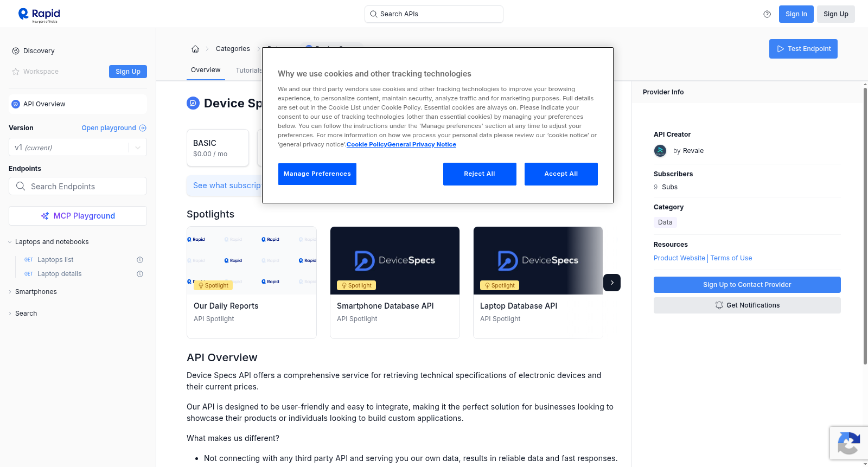Screen dimensions: 868x467
Task: Click Sign Up in the header
Action: coord(836,14)
